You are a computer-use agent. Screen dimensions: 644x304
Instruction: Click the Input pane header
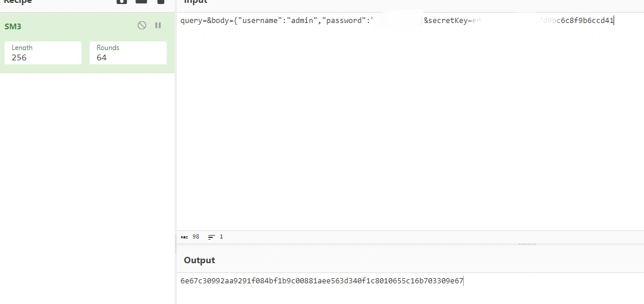pyautogui.click(x=195, y=2)
